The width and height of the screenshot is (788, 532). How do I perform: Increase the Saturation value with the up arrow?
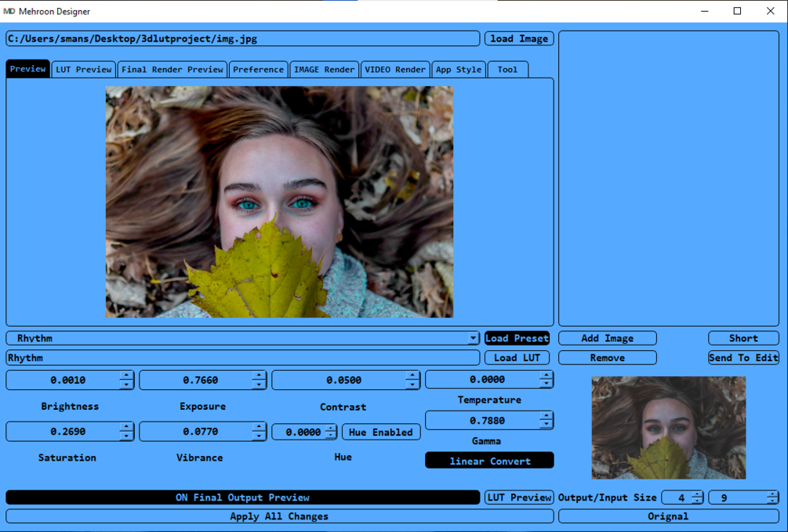coord(127,427)
